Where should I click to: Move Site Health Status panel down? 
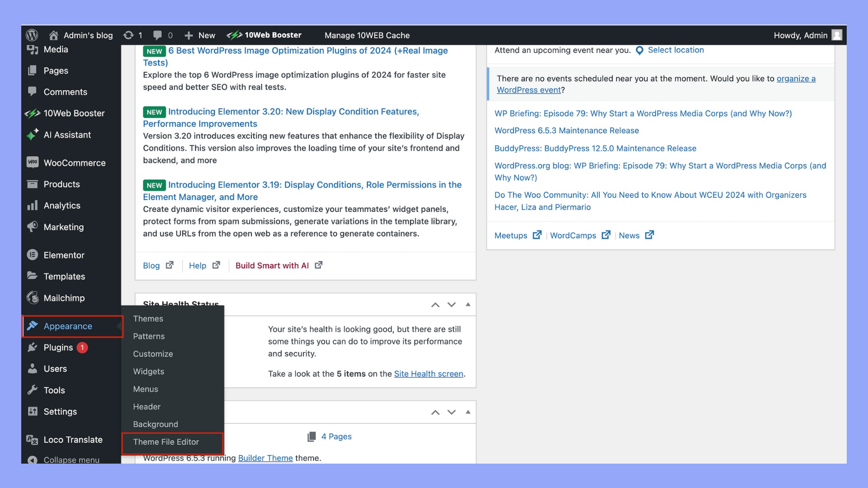(x=451, y=305)
